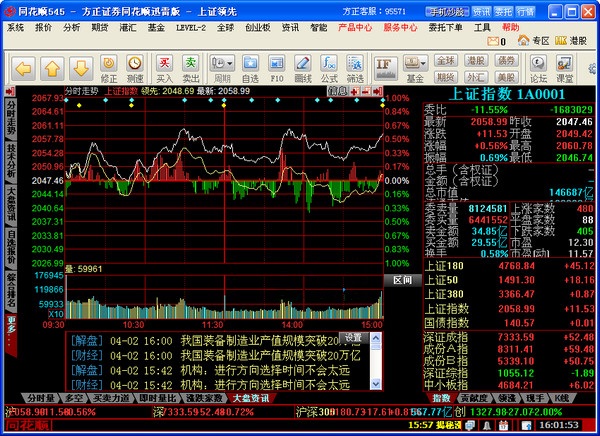Image resolution: width=600 pixels, height=436 pixels.
Task: Click the IF index futures icon
Action: 386,68
